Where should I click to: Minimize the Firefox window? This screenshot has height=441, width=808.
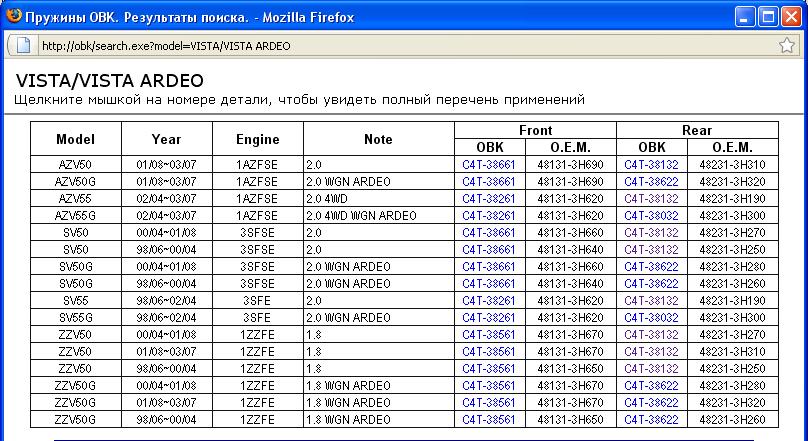click(x=746, y=16)
